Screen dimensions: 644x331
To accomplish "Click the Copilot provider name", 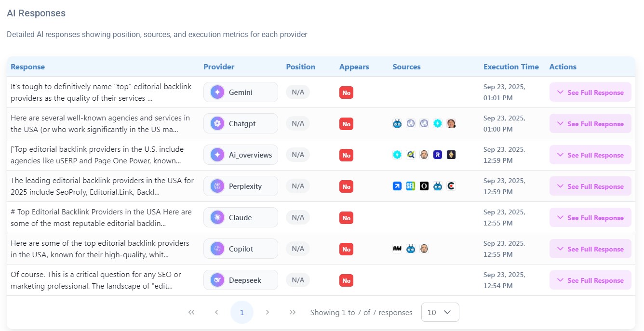I will 241,249.
